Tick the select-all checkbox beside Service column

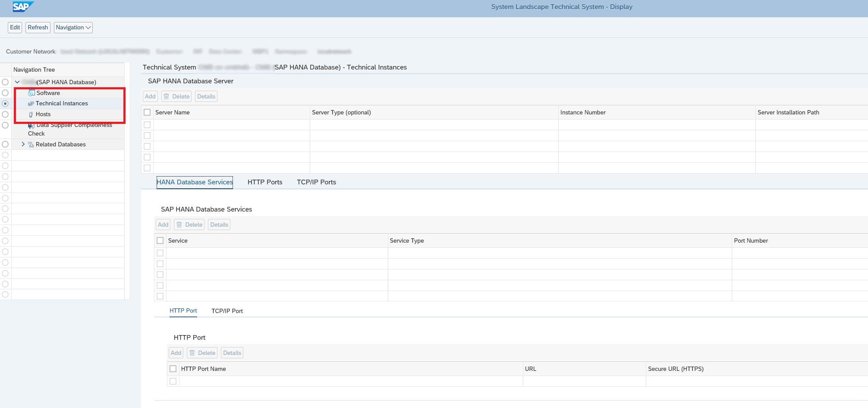coord(160,240)
